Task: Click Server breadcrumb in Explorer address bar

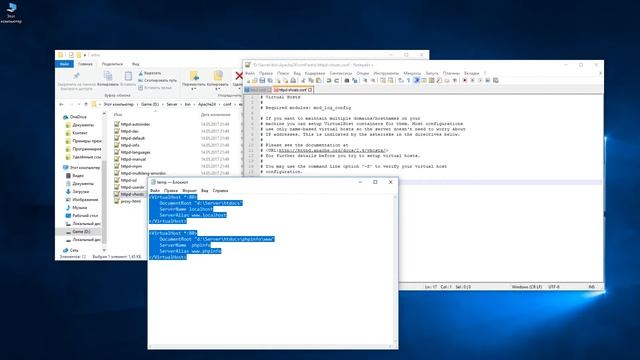Action: [x=172, y=104]
